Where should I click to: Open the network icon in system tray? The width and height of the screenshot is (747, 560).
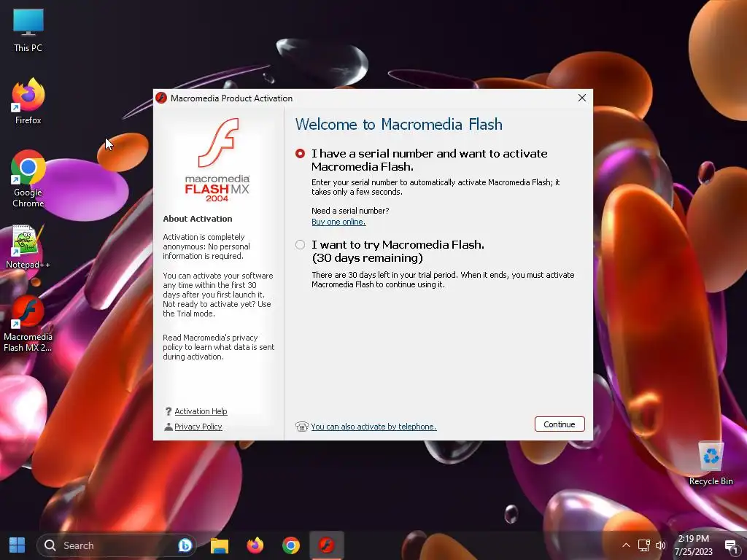coord(643,545)
